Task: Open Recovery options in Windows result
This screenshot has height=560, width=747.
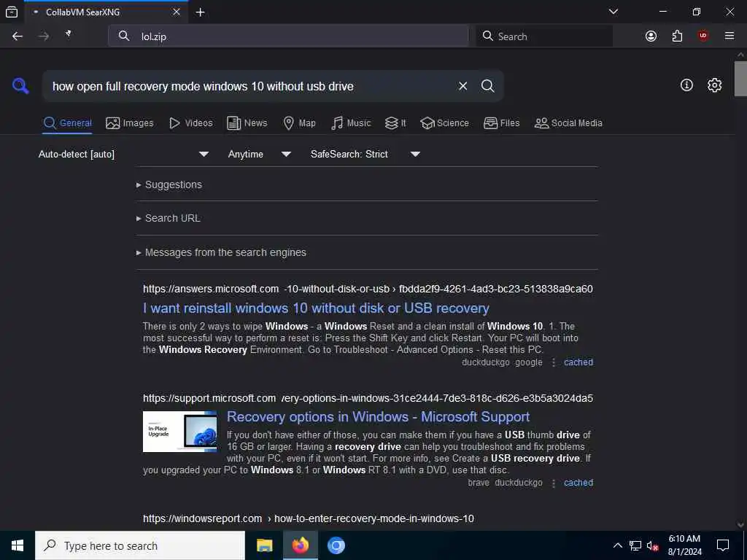Action: (x=378, y=416)
